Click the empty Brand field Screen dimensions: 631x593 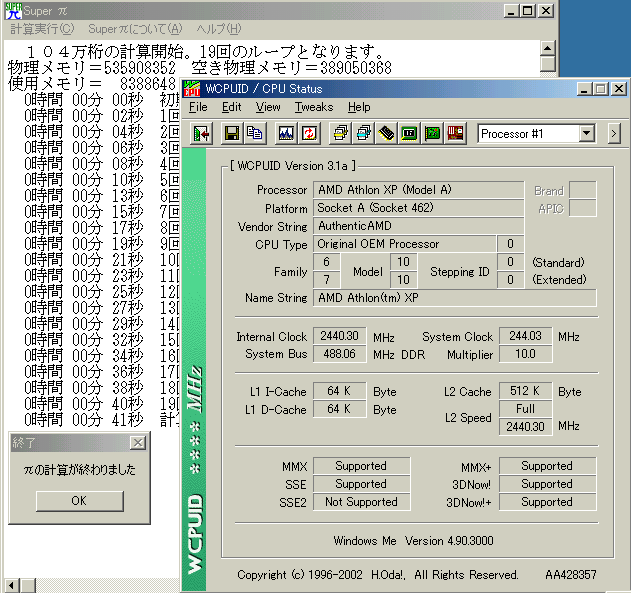[583, 189]
